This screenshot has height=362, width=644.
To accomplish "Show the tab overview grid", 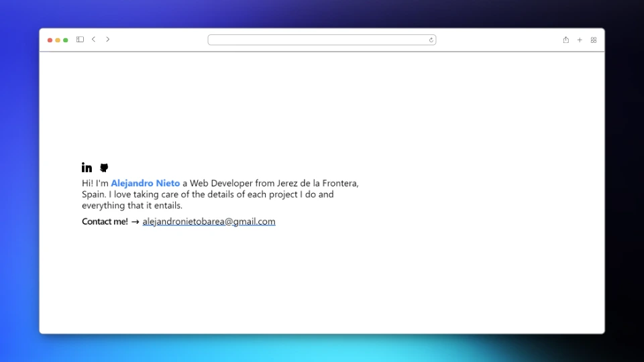I will [x=594, y=40].
